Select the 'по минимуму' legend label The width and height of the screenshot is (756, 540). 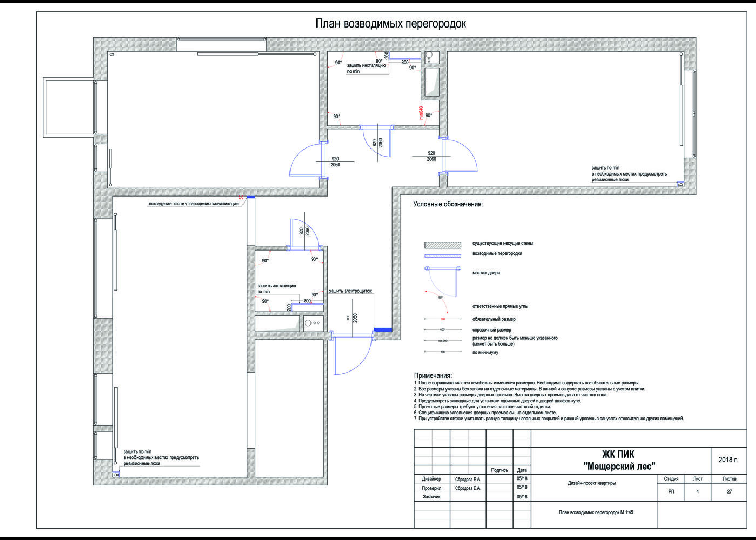[x=485, y=352]
